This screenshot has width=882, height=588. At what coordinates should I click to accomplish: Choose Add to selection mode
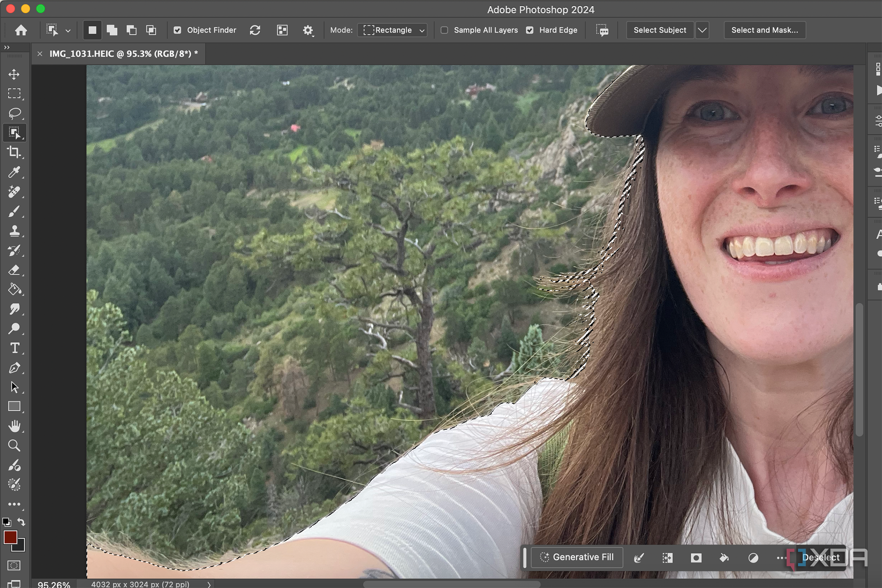pos(112,30)
